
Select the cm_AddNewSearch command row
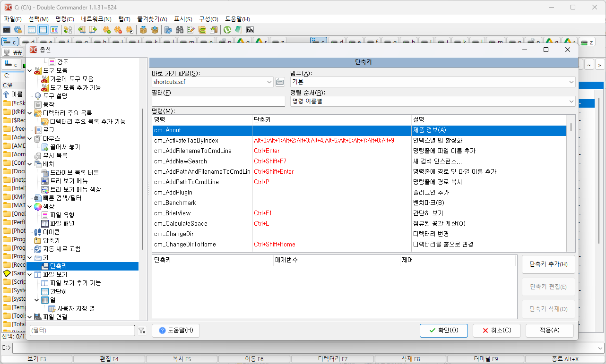[360, 161]
